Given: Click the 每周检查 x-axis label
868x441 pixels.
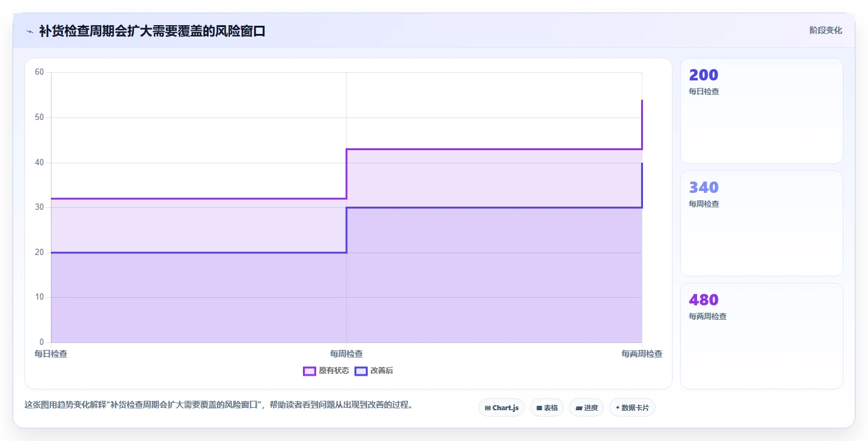Looking at the screenshot, I should click(346, 354).
